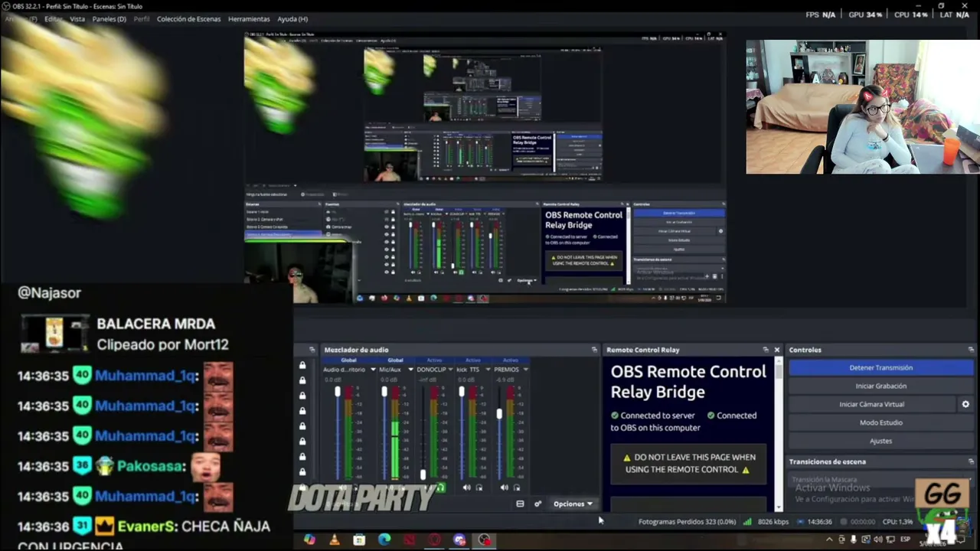Open the Microsoft Edge taskbar icon
This screenshot has width=980, height=551.
384,540
